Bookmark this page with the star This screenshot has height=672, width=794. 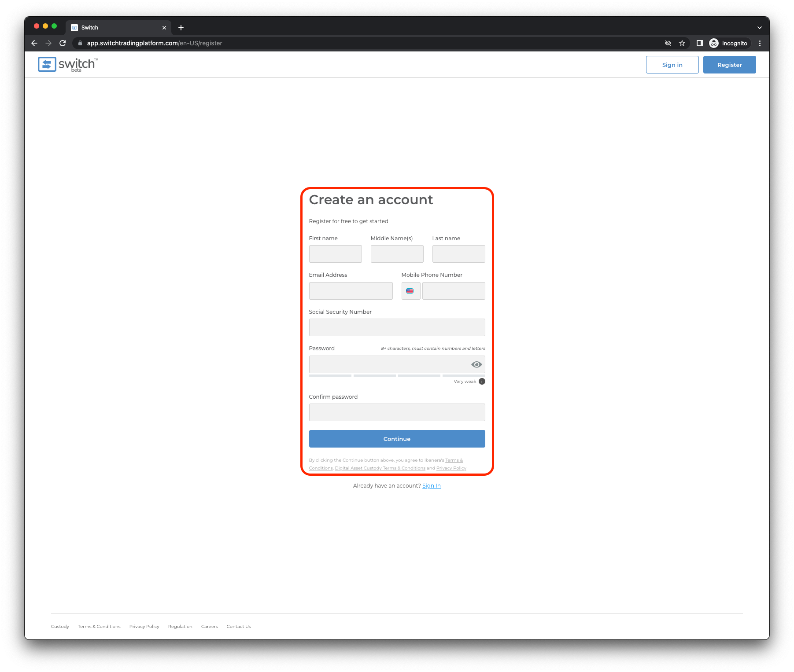tap(682, 43)
